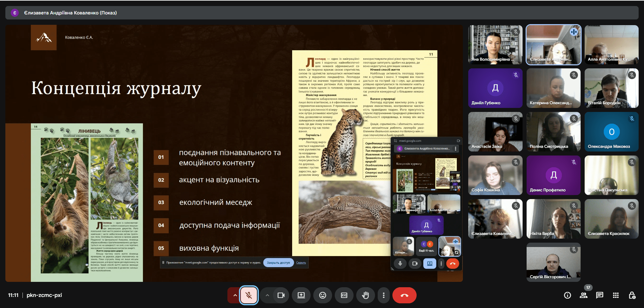Image resolution: width=644 pixels, height=308 pixels.
Task: Open the emoji reactions picker
Action: point(323,295)
